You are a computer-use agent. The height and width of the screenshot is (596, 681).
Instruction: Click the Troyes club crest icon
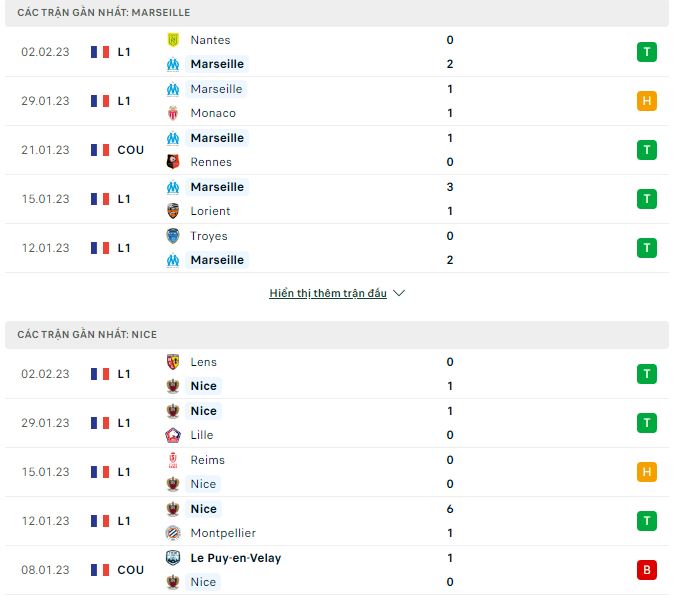point(173,236)
